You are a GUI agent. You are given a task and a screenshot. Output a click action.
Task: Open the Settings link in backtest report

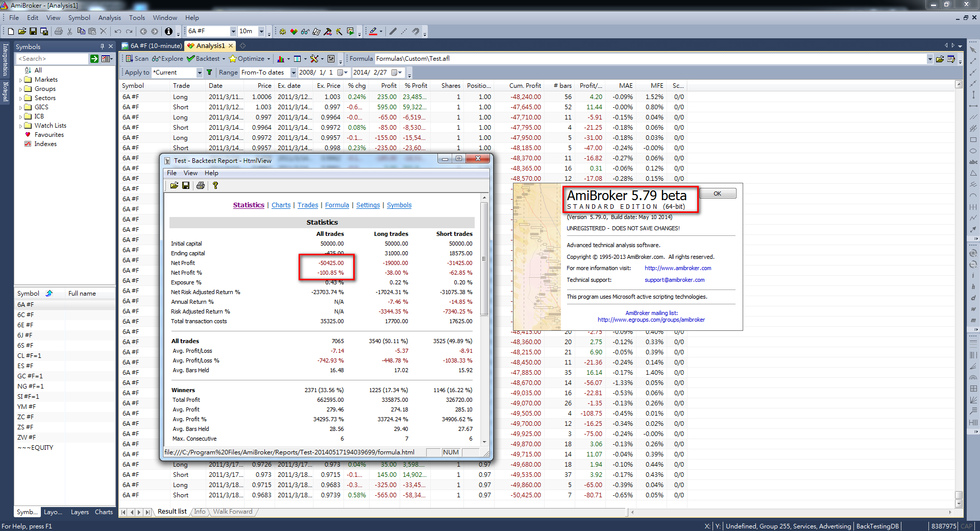tap(368, 205)
